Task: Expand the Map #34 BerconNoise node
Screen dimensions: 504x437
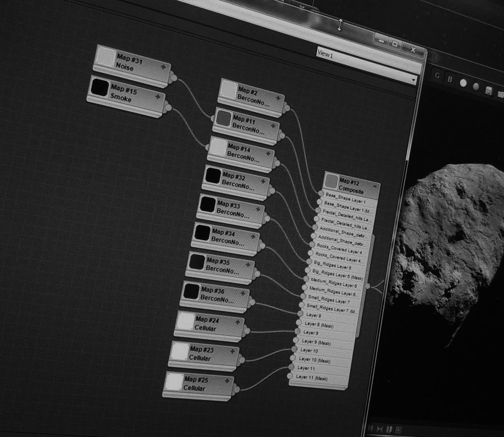Action: click(253, 236)
